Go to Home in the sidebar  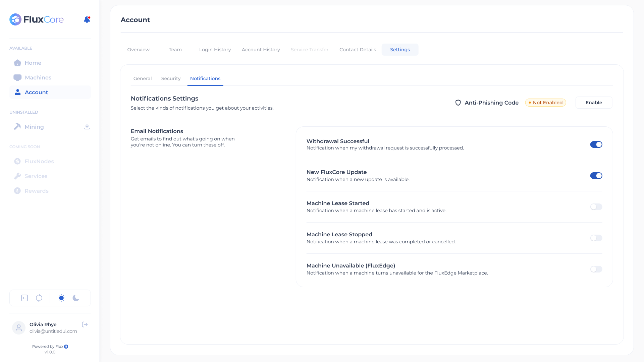[50, 63]
